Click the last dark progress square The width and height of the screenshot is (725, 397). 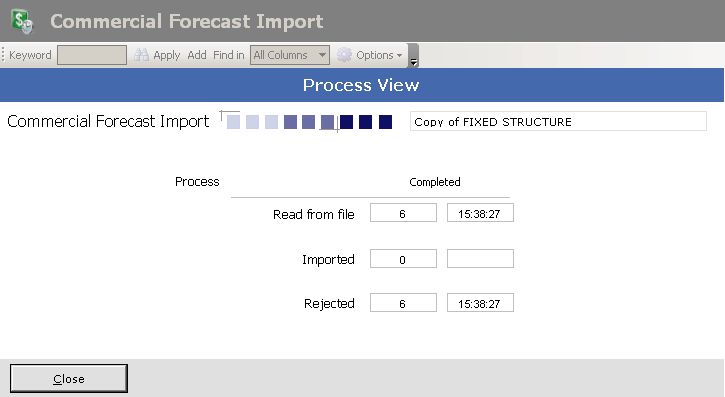[x=385, y=122]
